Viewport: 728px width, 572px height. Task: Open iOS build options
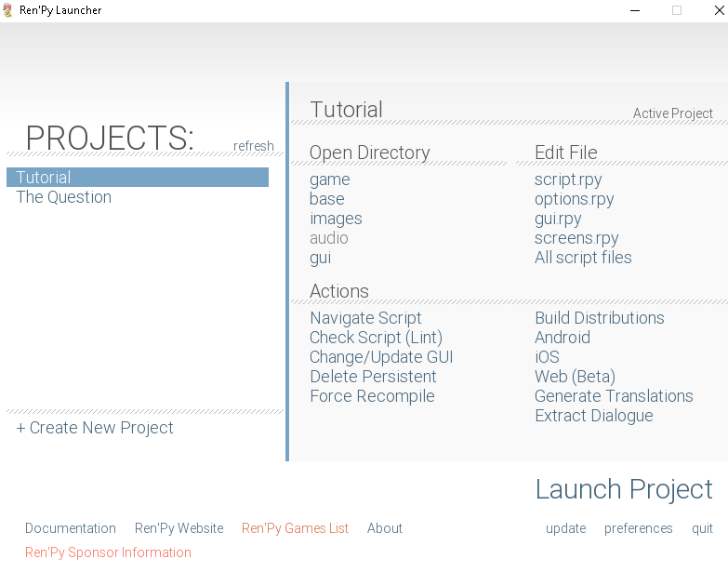point(547,357)
